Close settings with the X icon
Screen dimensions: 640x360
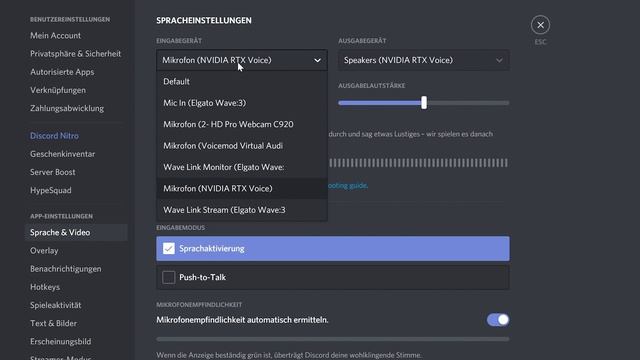tap(540, 25)
